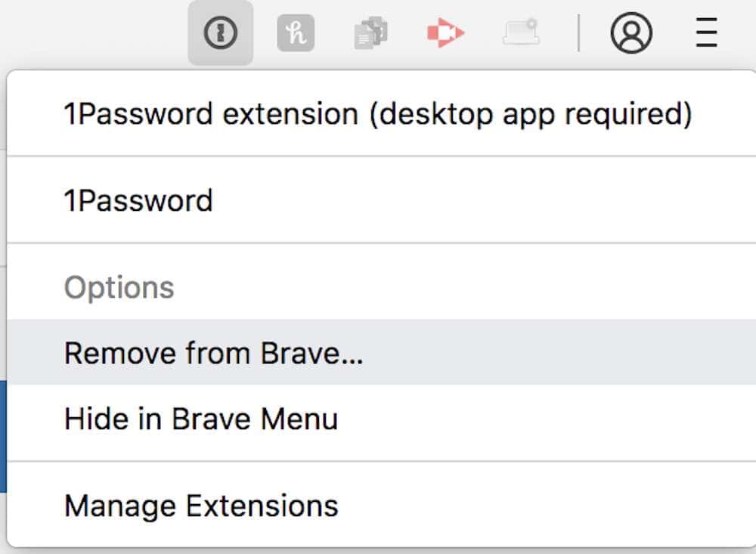The height and width of the screenshot is (554, 756).
Task: Go to extension management from the bottom entry
Action: point(201,505)
